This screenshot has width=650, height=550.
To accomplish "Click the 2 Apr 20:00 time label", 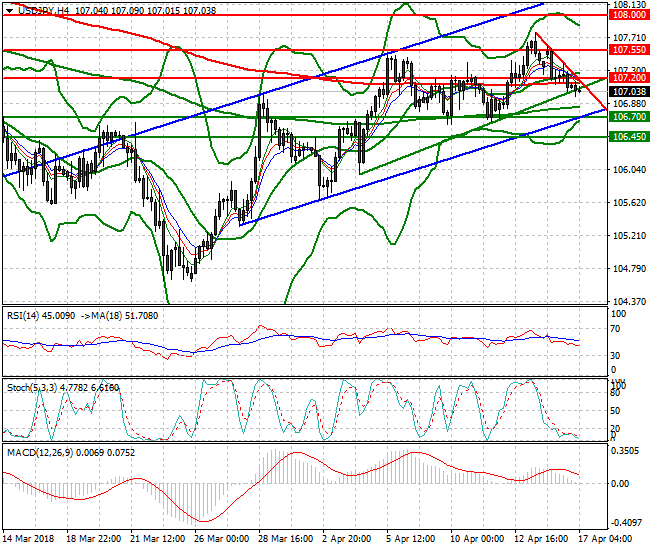I will click(x=347, y=539).
